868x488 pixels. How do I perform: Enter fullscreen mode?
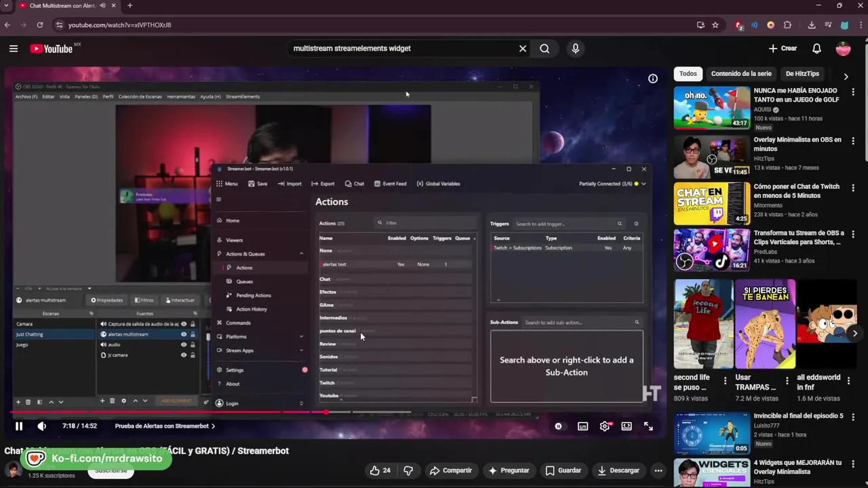click(648, 426)
